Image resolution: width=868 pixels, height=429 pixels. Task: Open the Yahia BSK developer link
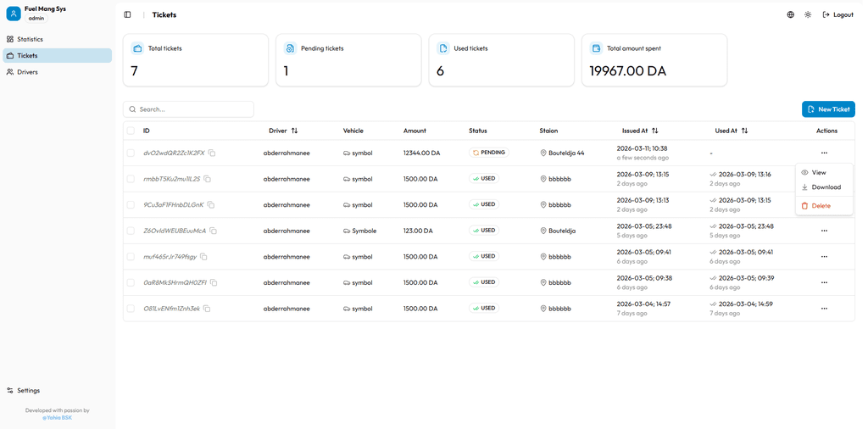pos(58,417)
